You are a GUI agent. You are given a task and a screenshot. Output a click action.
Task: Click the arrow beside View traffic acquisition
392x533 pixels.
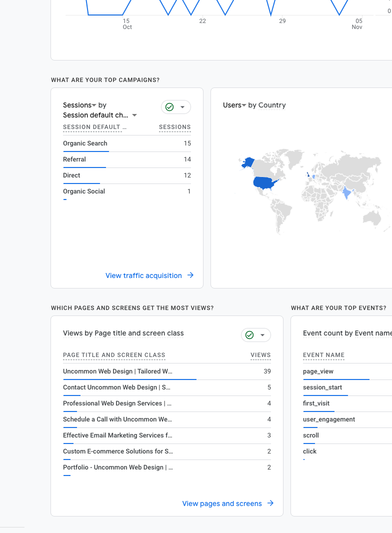click(x=190, y=275)
